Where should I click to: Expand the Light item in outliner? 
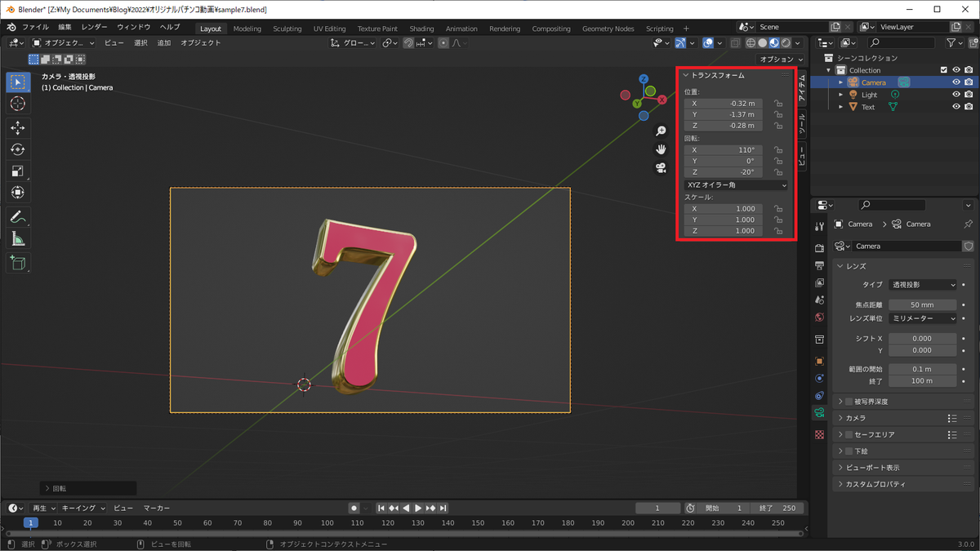pos(841,95)
